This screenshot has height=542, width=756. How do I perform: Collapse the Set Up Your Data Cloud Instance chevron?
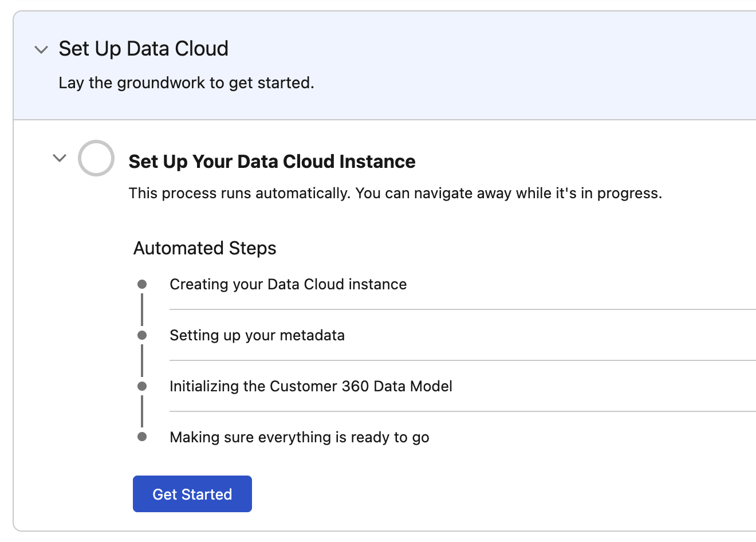pos(60,158)
